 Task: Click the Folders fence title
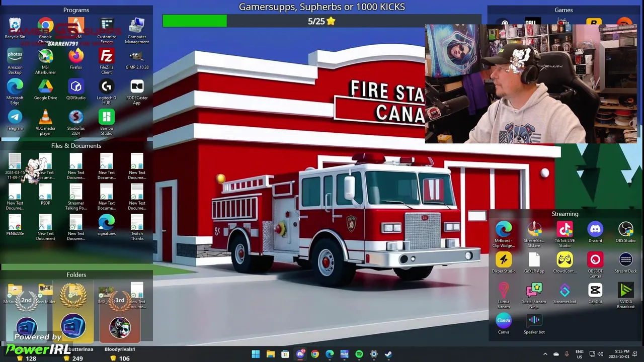[x=76, y=275]
